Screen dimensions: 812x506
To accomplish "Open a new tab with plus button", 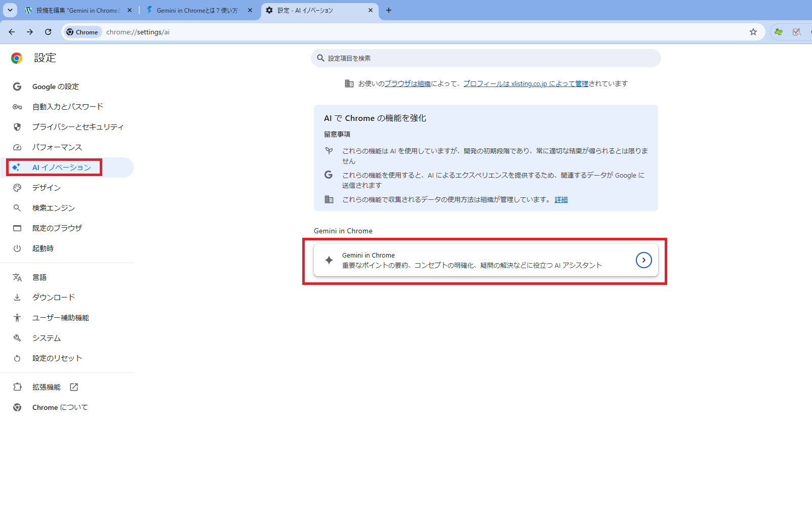I will (x=389, y=10).
